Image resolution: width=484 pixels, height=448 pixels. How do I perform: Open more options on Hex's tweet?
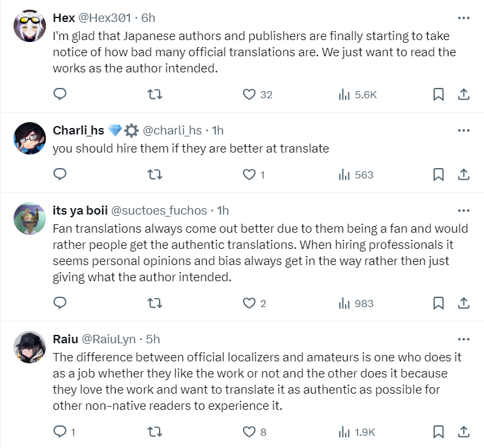click(463, 18)
